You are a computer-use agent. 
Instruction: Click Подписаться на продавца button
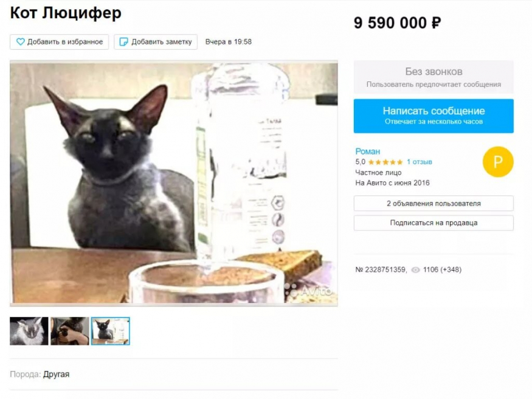tap(434, 223)
